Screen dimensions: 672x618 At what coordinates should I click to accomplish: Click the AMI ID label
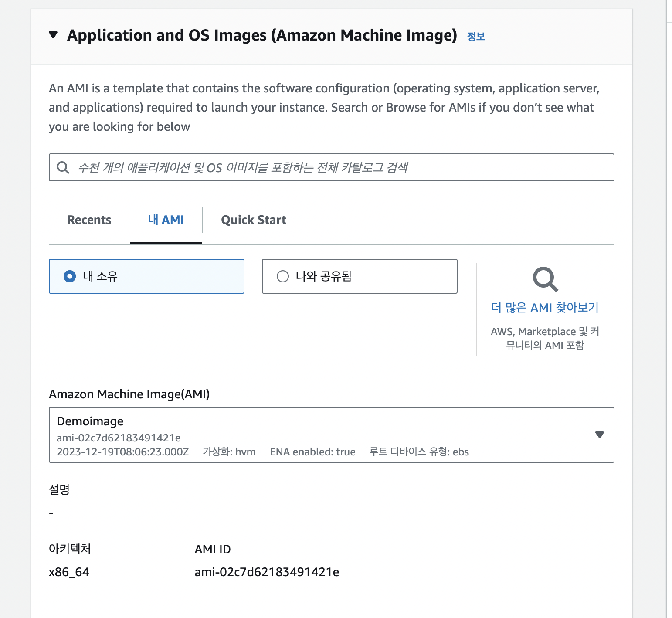click(213, 549)
